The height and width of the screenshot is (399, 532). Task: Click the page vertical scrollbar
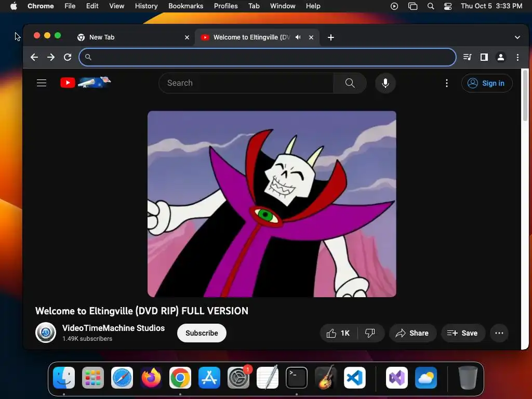[525, 96]
